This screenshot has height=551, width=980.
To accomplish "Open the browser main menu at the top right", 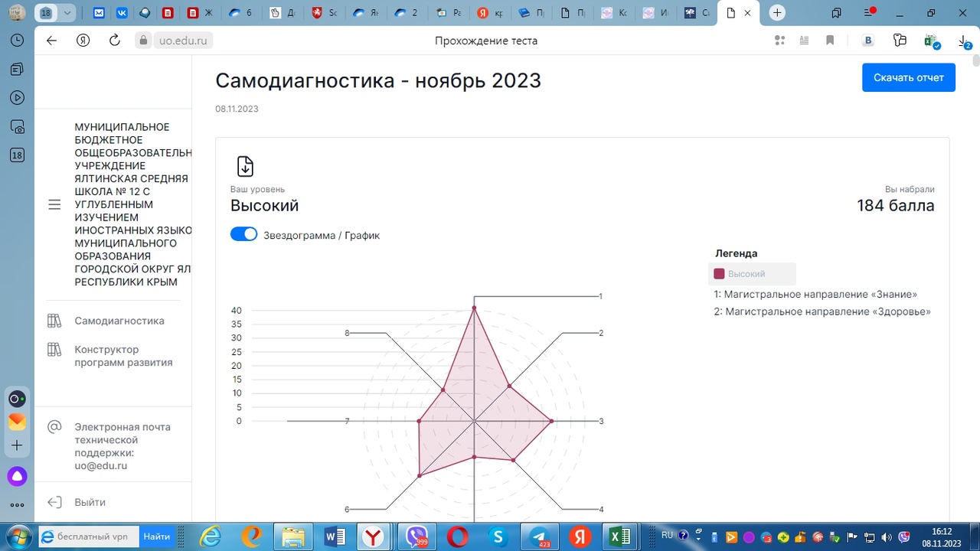I will (869, 13).
